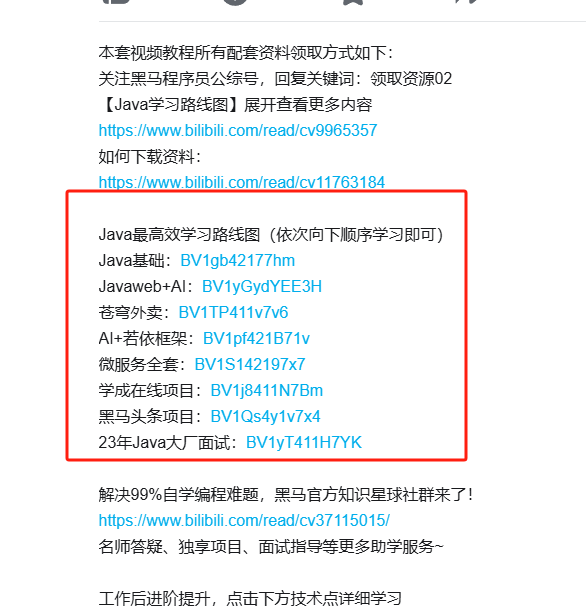Open the cv9965357 article link

point(238,130)
